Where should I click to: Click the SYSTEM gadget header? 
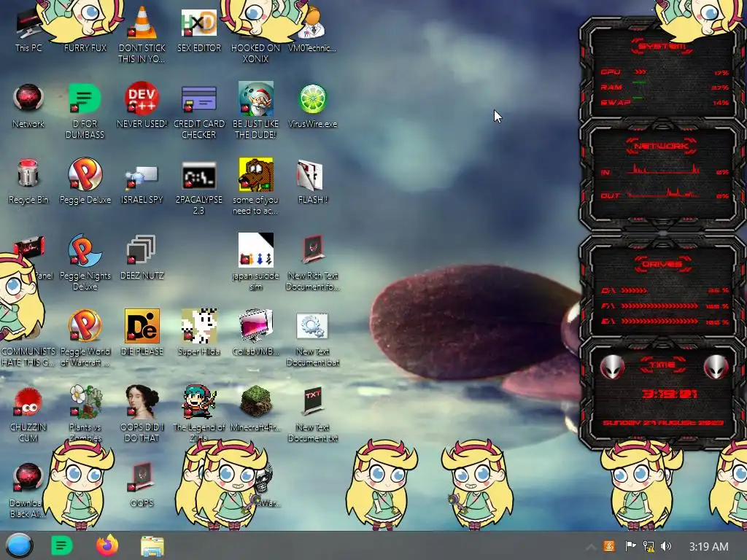pyautogui.click(x=662, y=46)
